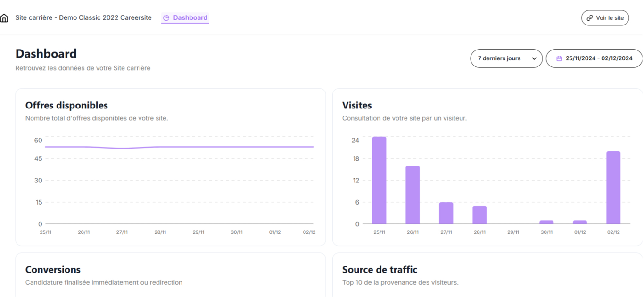Open the 7 derniers jours dropdown
Screen dimensions: 644x298
click(506, 58)
